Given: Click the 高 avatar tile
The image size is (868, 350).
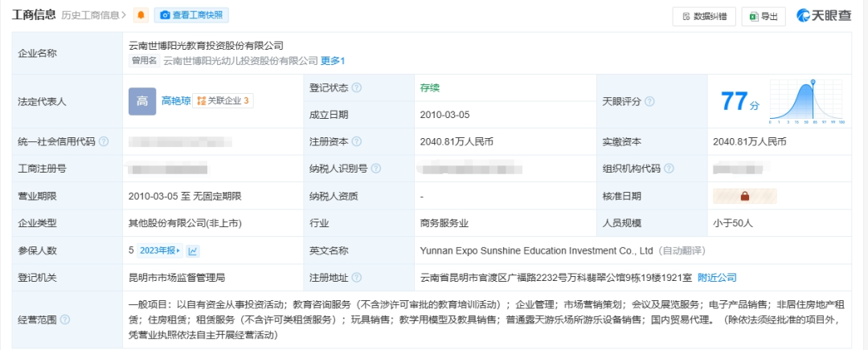Looking at the screenshot, I should pos(142,101).
